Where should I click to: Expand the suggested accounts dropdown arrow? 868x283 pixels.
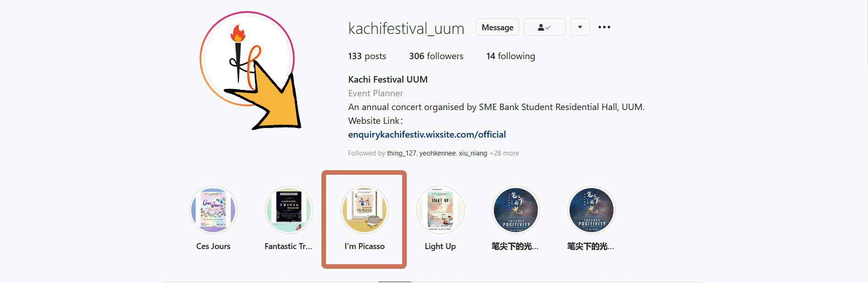click(x=580, y=27)
